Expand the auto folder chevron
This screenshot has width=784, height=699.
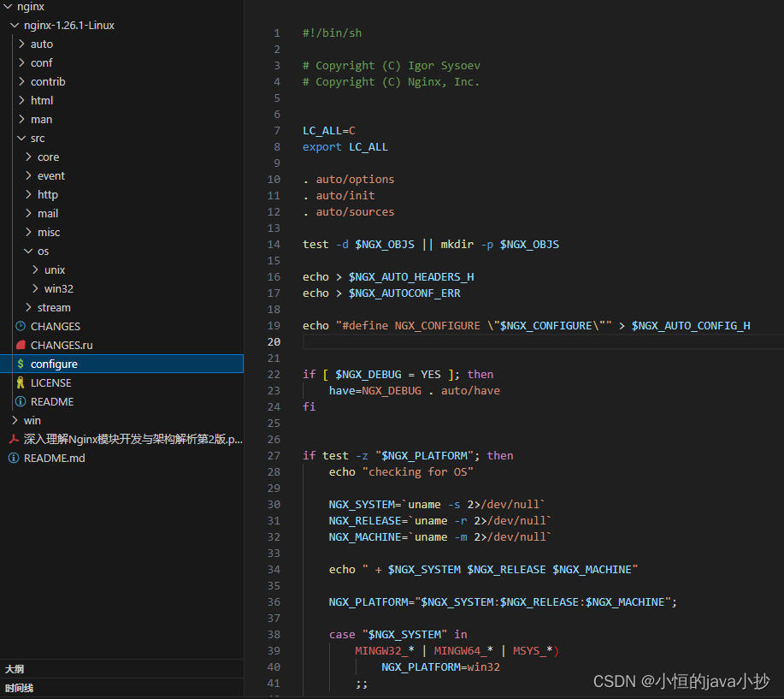pyautogui.click(x=21, y=44)
